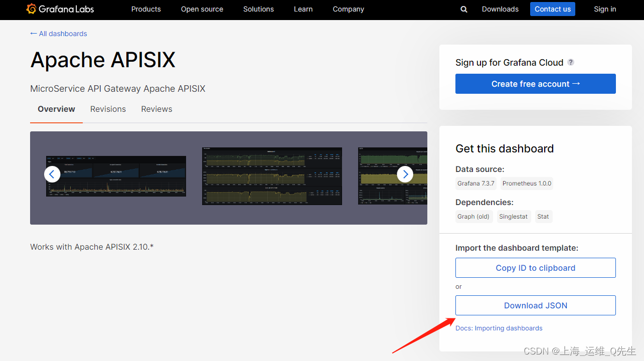Click the Download JSON button
644x361 pixels.
[536, 305]
